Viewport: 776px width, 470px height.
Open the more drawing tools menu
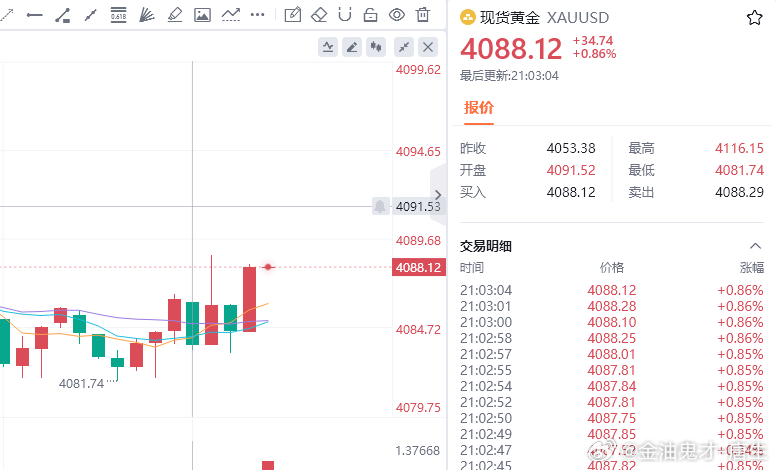click(257, 15)
